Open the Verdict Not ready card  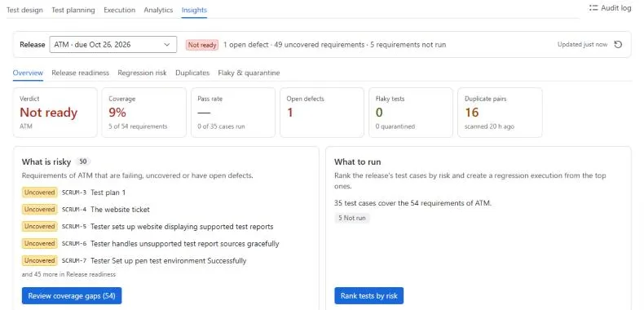pos(55,113)
